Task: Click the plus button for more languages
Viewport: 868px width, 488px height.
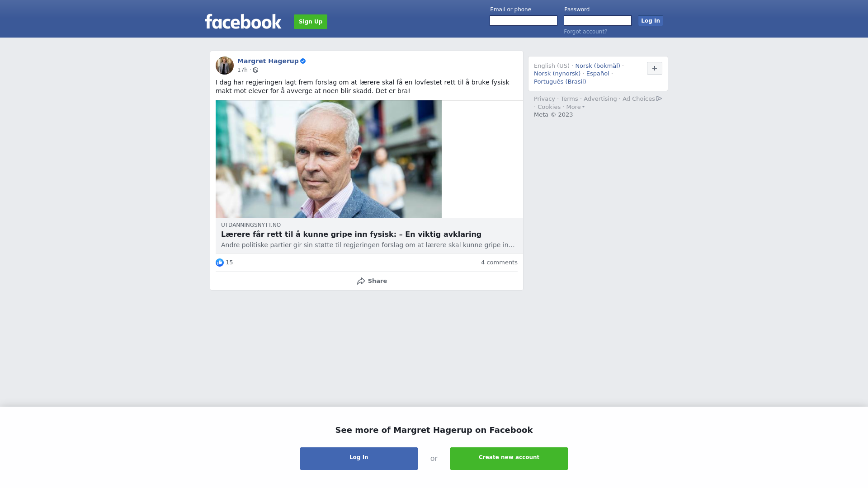Action: pyautogui.click(x=655, y=68)
